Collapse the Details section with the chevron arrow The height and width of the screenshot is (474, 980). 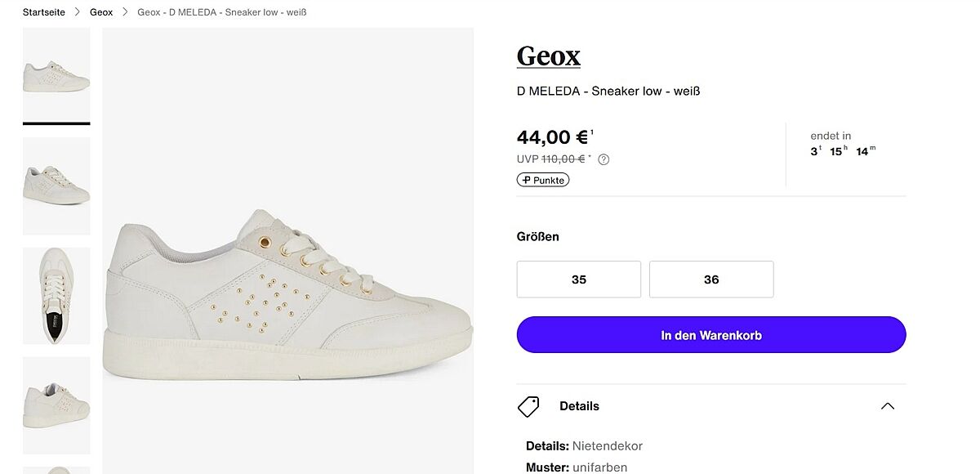(888, 406)
